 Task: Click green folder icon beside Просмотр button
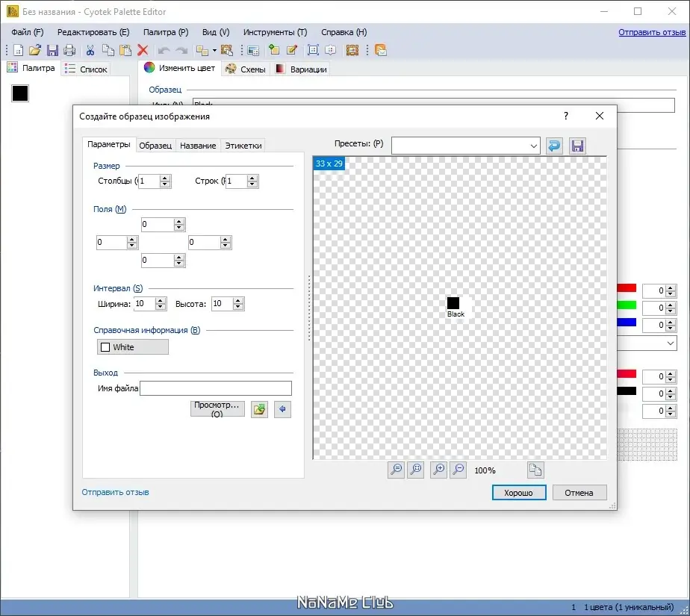[259, 409]
